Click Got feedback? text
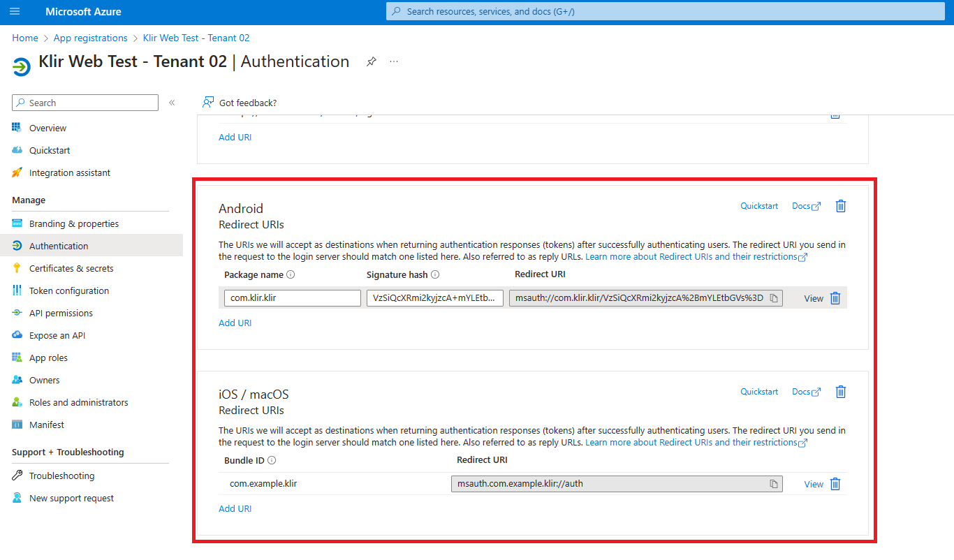The width and height of the screenshot is (954, 560). pyautogui.click(x=248, y=103)
